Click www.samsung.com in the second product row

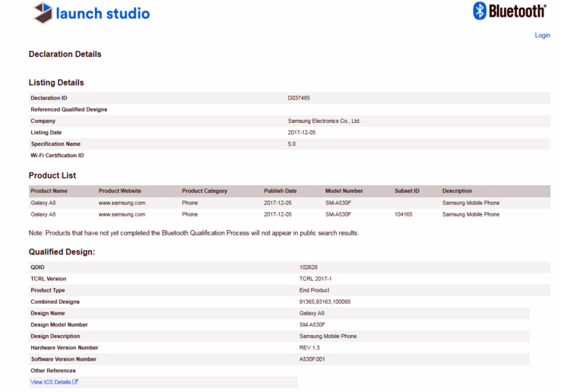(x=122, y=214)
